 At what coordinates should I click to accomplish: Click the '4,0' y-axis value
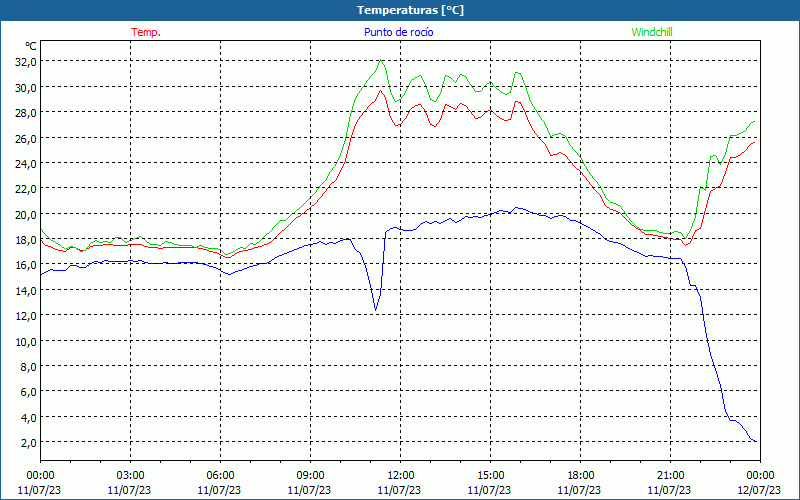tap(28, 417)
